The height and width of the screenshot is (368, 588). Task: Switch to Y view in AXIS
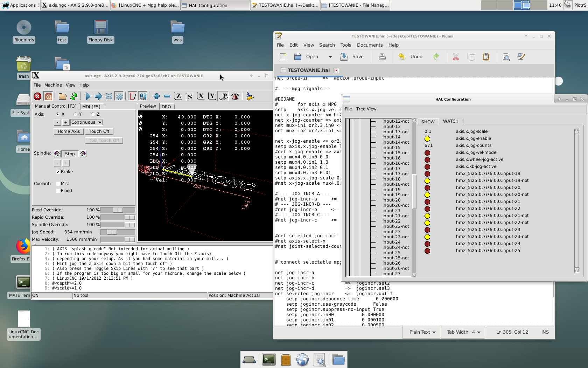coord(212,96)
